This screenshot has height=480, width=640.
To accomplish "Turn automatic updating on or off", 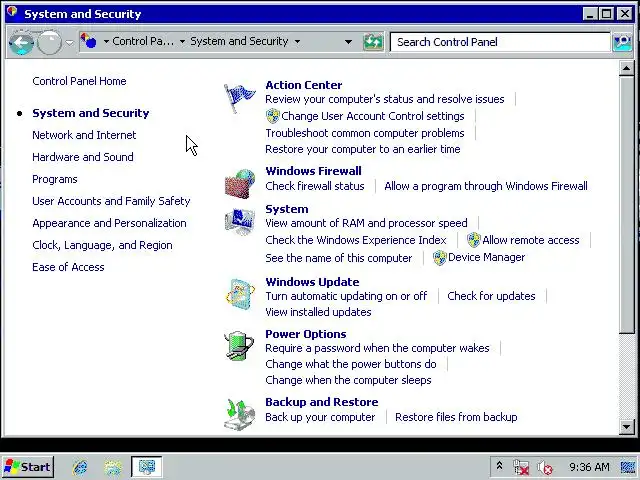I will 346,296.
